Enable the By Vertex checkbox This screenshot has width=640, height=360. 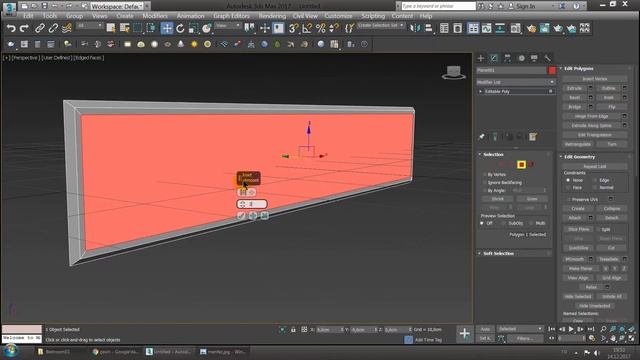(x=484, y=174)
